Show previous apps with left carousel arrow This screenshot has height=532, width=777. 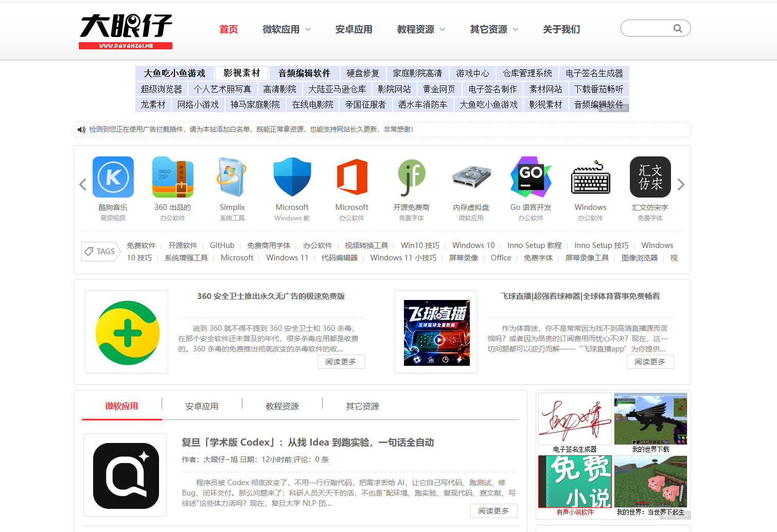(83, 184)
